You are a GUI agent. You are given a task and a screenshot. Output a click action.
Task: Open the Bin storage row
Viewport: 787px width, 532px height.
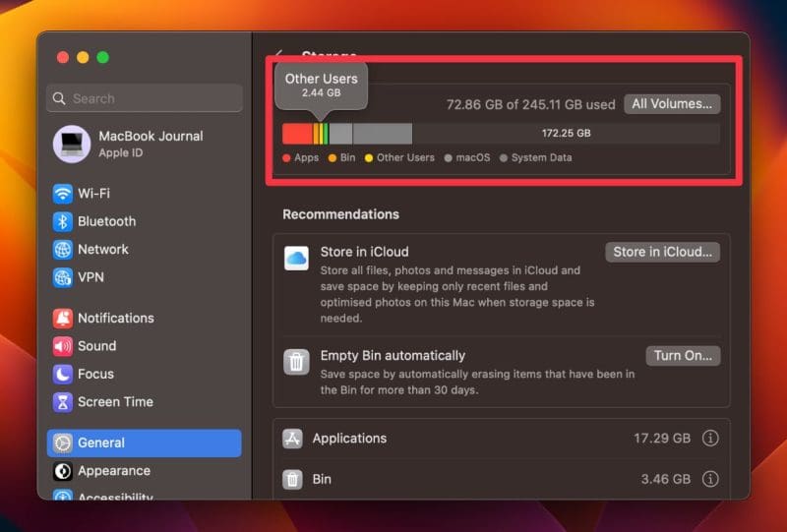pyautogui.click(x=501, y=479)
